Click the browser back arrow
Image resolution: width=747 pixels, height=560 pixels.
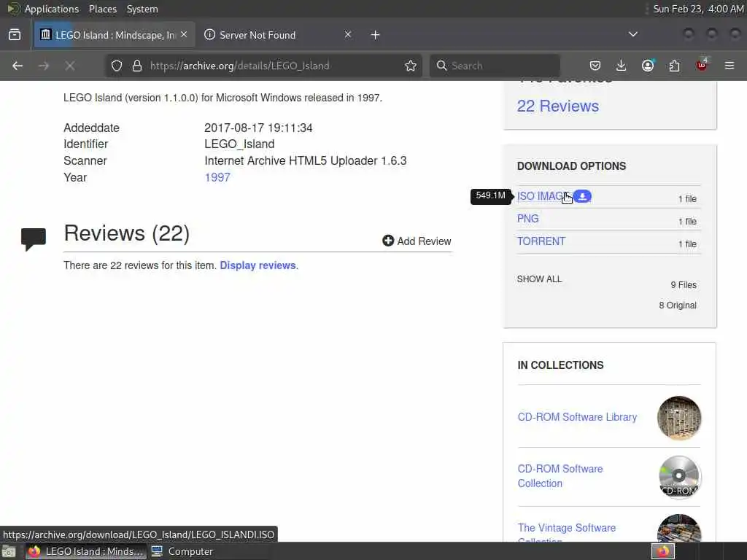[18, 66]
